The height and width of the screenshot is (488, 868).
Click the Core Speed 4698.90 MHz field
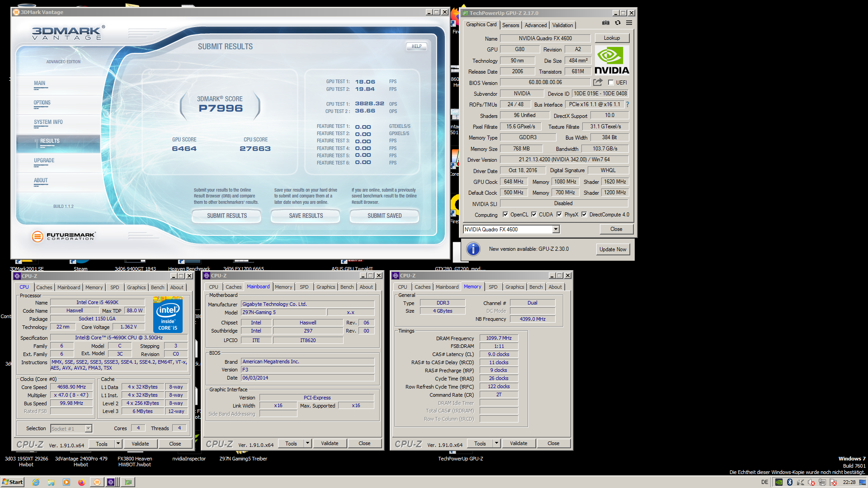71,387
